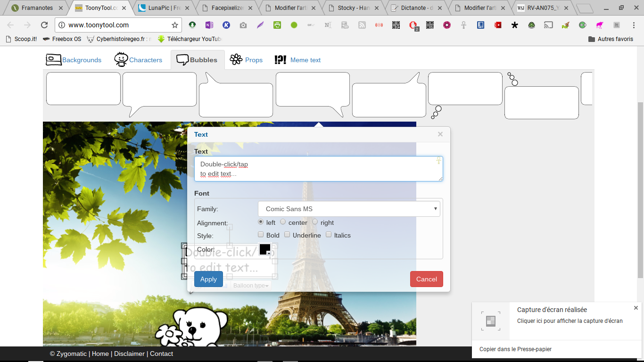Close the Text dialog with the X
The image size is (644, 362).
click(x=440, y=134)
